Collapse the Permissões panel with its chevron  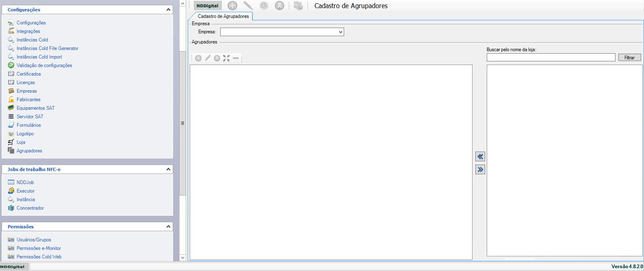tap(168, 227)
